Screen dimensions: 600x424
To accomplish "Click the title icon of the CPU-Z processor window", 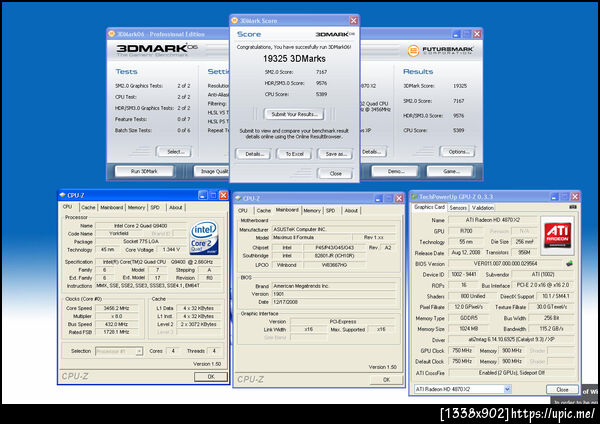I will click(62, 195).
